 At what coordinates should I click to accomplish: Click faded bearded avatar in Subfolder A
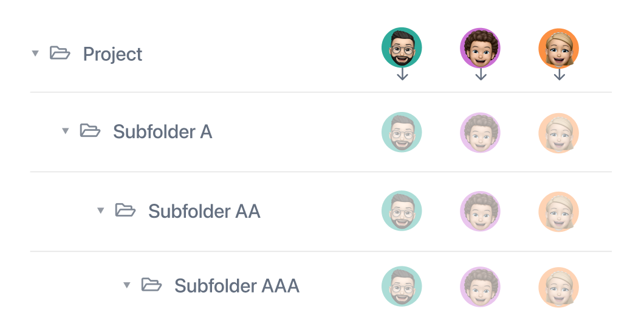pyautogui.click(x=402, y=132)
